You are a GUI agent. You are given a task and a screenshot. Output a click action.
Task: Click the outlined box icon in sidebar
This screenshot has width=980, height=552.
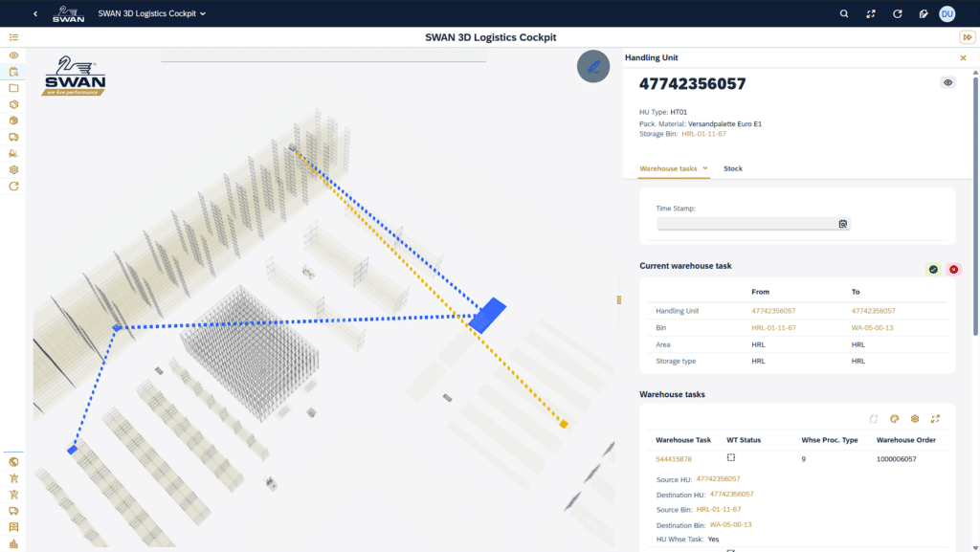pos(13,104)
